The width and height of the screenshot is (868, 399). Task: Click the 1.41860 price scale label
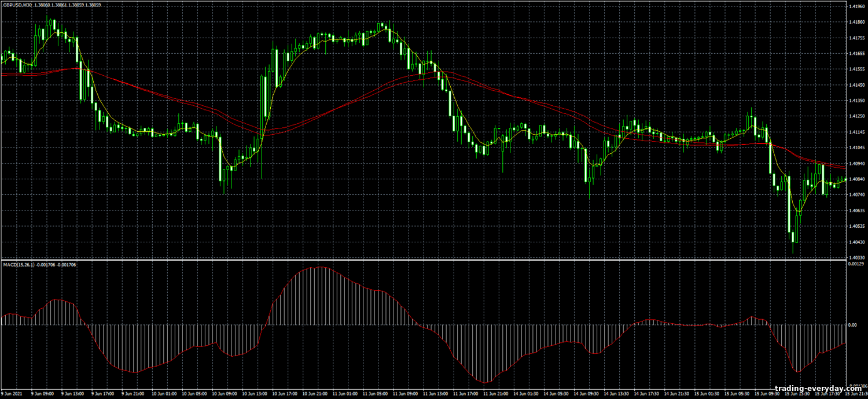click(x=856, y=23)
